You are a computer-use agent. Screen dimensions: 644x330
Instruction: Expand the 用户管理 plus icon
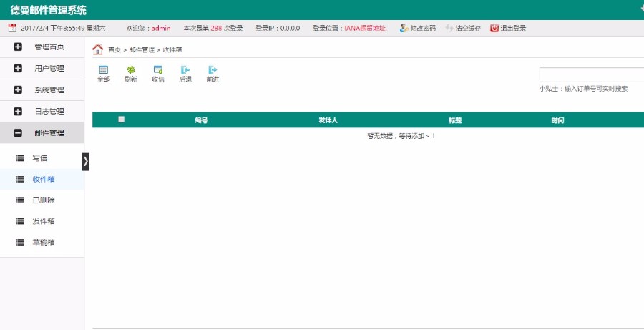[x=18, y=68]
